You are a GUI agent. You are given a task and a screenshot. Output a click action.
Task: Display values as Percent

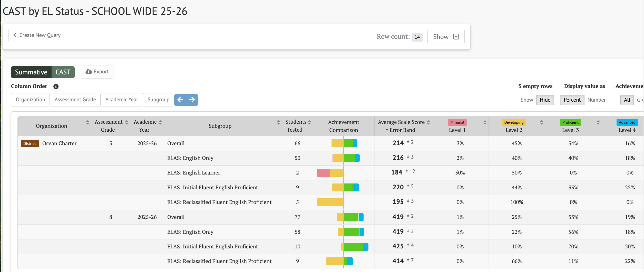pos(572,100)
